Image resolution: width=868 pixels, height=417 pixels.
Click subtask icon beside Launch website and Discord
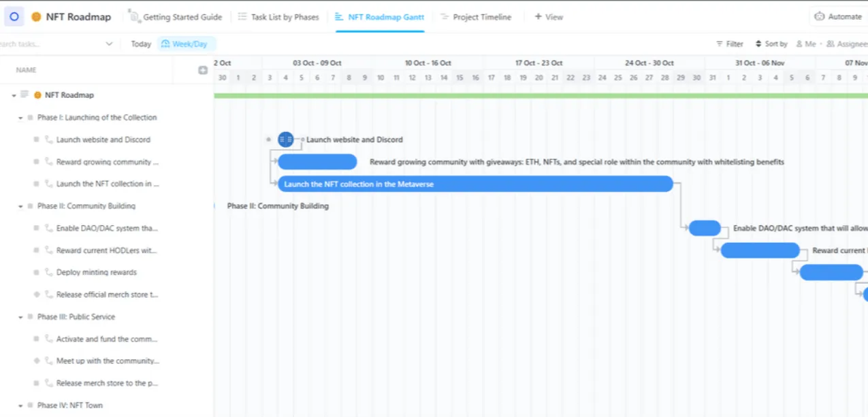tap(48, 139)
